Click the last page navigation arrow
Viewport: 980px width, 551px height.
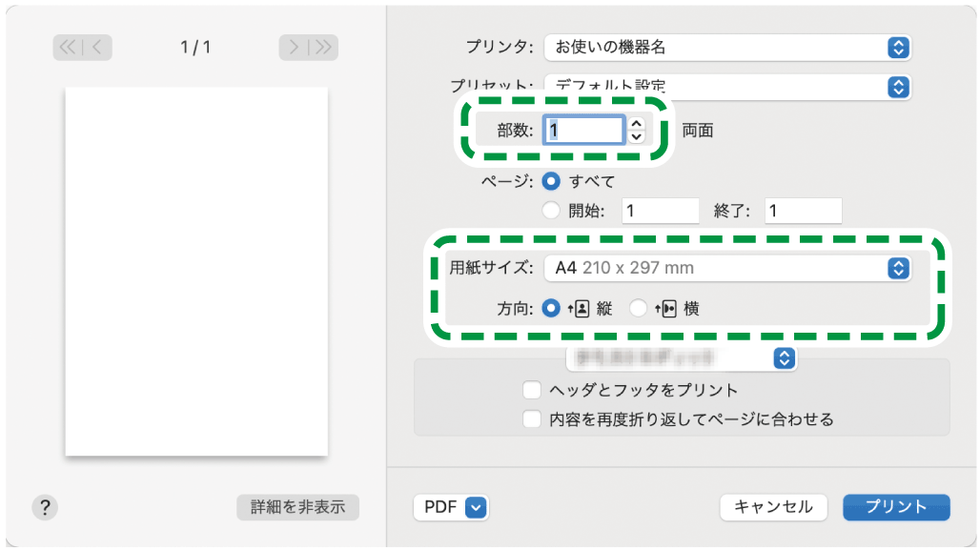click(321, 48)
